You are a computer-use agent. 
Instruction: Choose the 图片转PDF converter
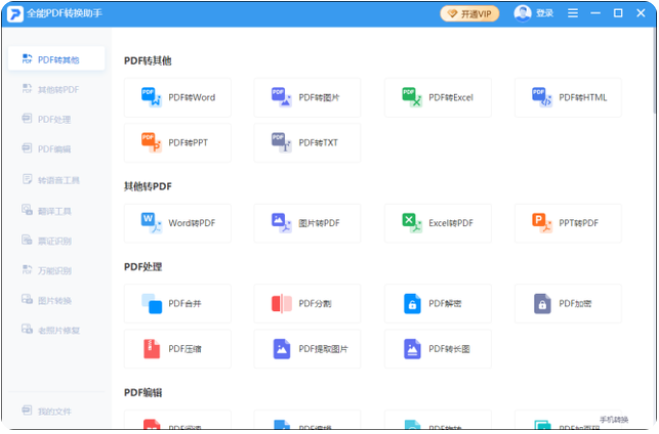click(308, 223)
